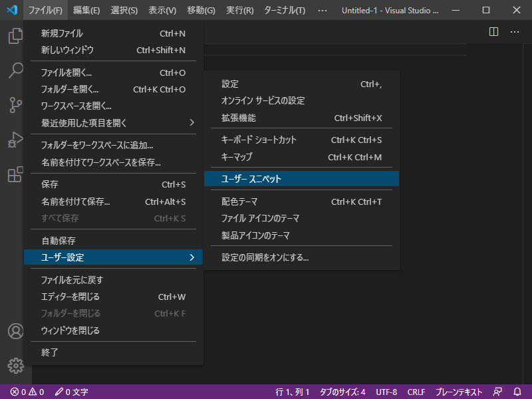Select エディターを閉じる entry
Screen dimensions: 532x399
point(113,297)
